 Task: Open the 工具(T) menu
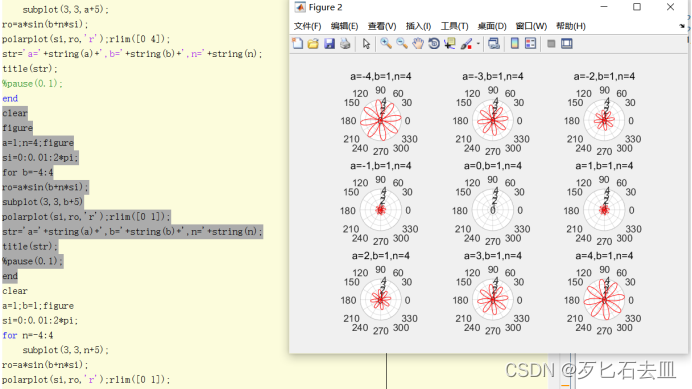tap(455, 26)
